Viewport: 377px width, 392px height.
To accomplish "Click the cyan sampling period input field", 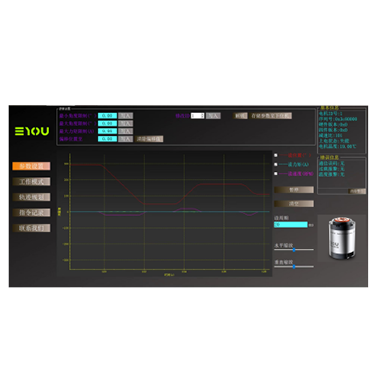I will click(291, 225).
